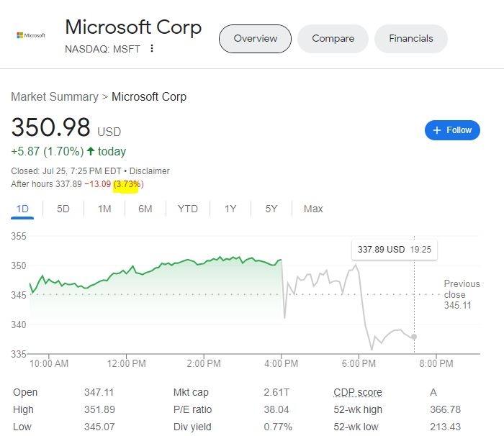Click the 337.89 USD chart tooltip
504x436 pixels.
395,250
